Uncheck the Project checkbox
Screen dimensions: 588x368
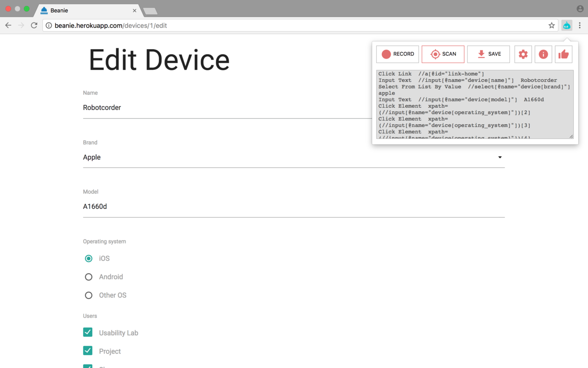88,351
